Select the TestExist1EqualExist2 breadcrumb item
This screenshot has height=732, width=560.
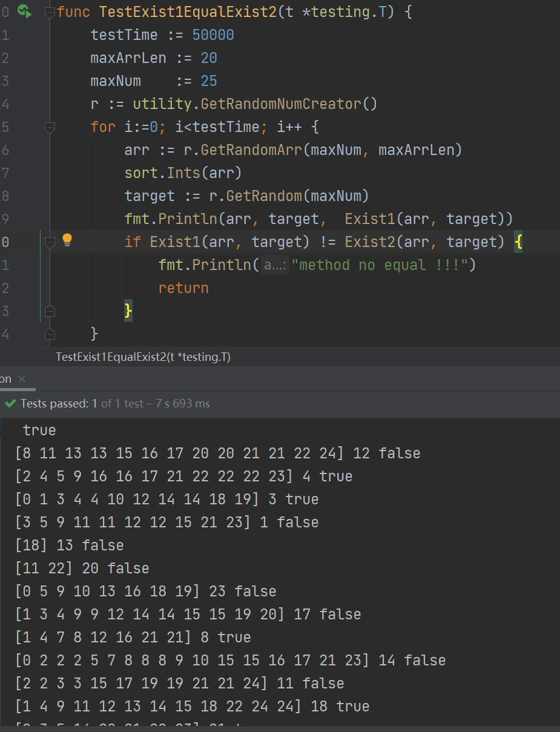coord(143,357)
